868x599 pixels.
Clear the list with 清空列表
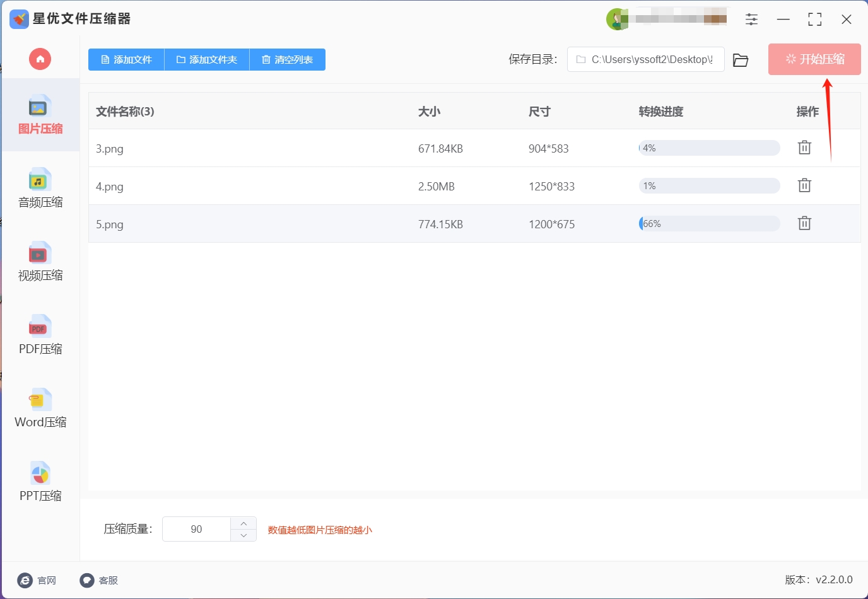[x=288, y=60]
